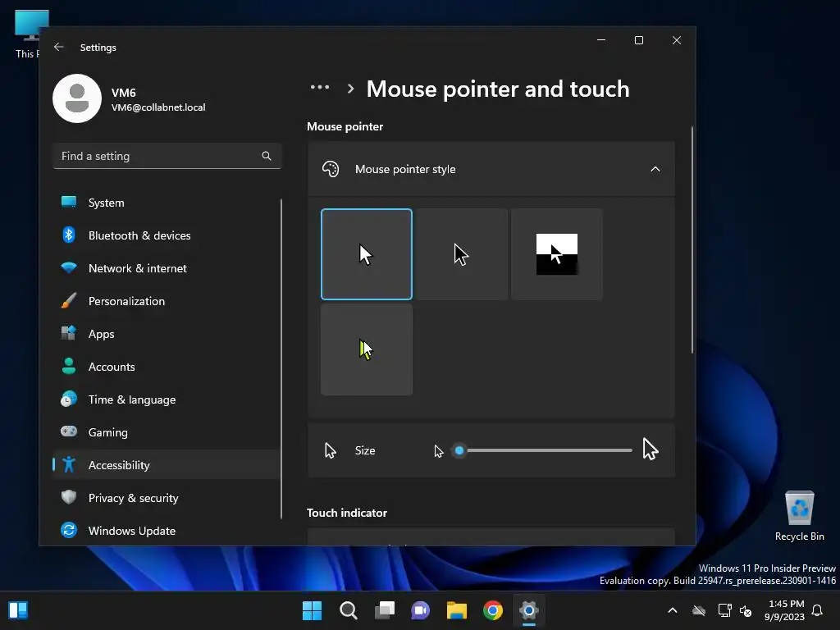Click the pointer icon left of Size label
Screen dimensions: 840x630
tap(331, 450)
